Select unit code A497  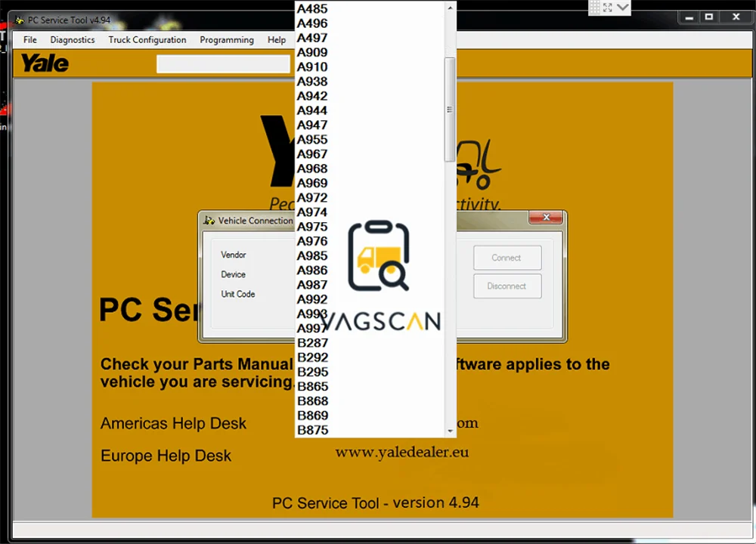(x=370, y=38)
